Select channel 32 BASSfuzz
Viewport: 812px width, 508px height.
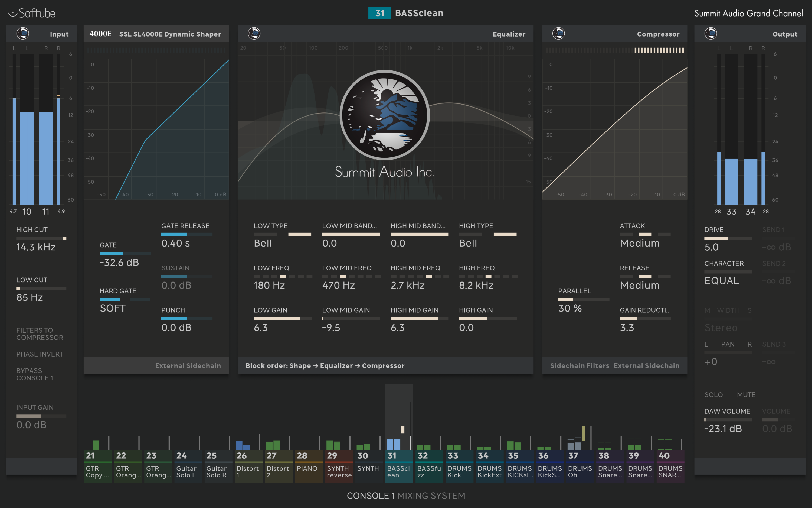[x=429, y=466]
